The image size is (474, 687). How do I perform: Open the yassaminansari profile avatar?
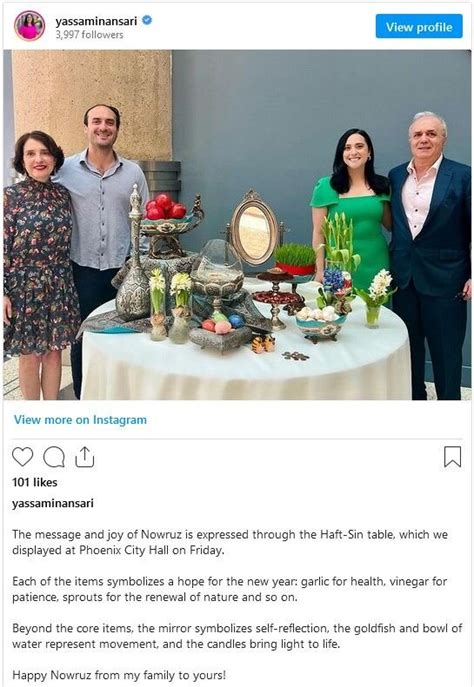[x=29, y=26]
